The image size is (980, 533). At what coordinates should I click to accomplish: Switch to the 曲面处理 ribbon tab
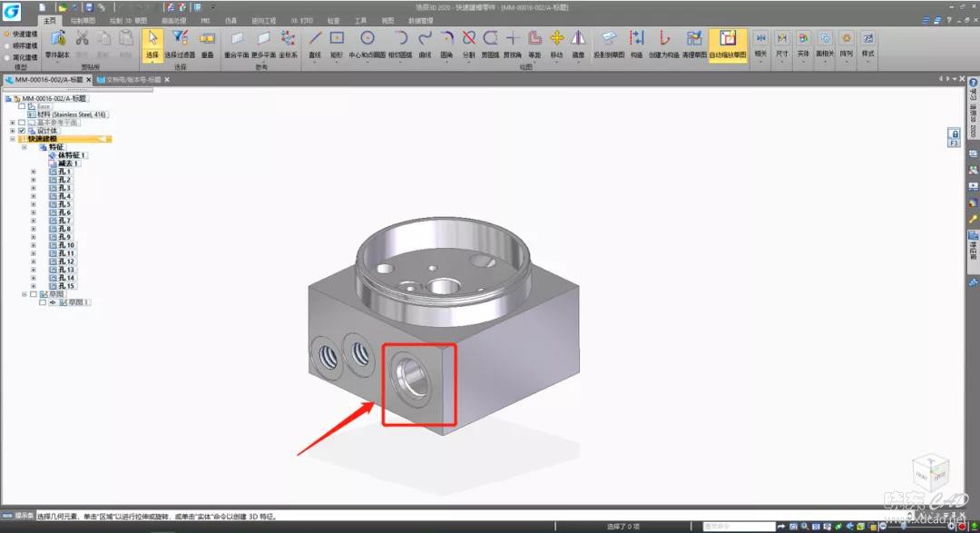click(173, 19)
